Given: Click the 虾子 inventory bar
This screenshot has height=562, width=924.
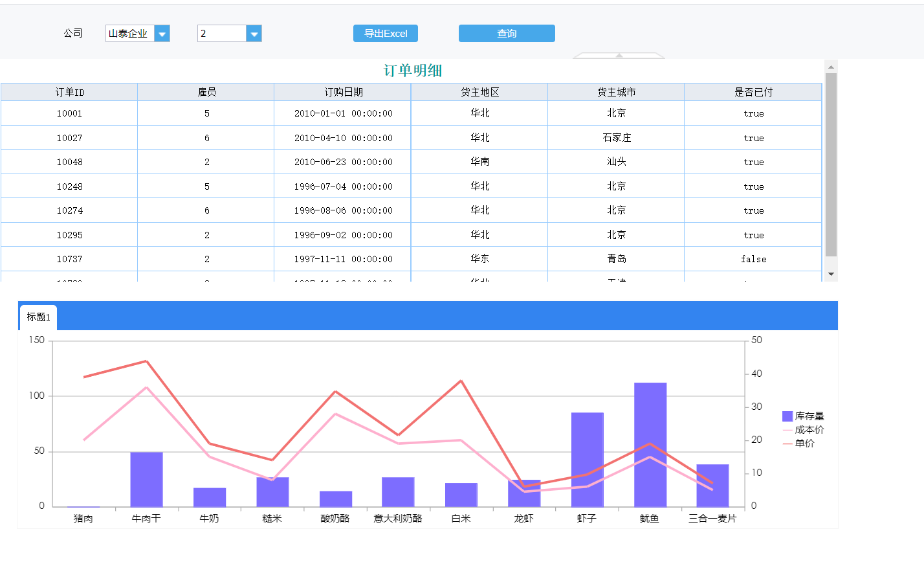Looking at the screenshot, I should tap(588, 460).
